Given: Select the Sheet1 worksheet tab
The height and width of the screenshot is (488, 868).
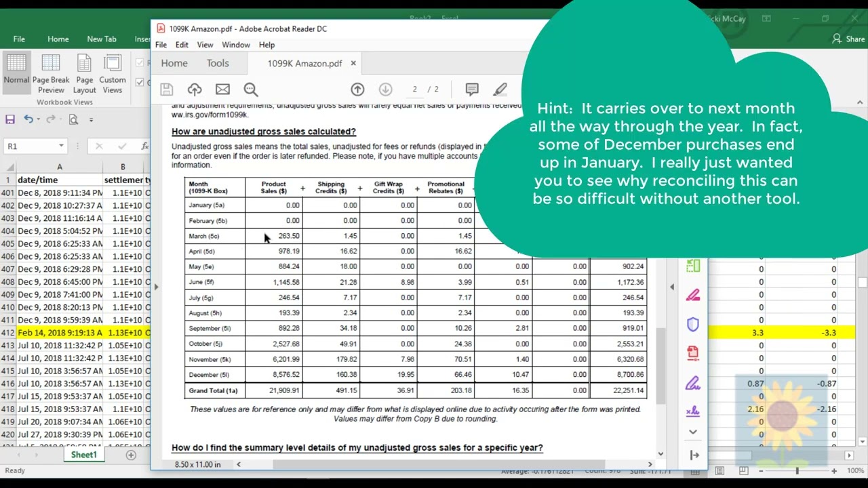Looking at the screenshot, I should pos(84,455).
